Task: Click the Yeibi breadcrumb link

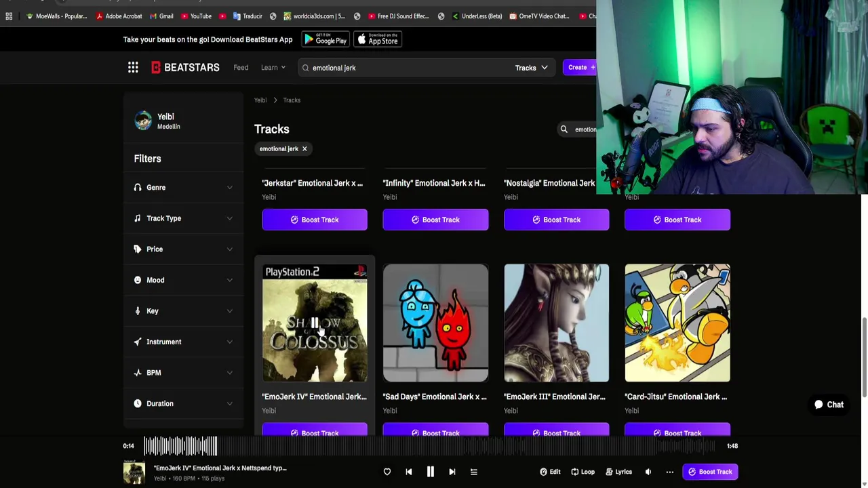Action: pos(260,100)
